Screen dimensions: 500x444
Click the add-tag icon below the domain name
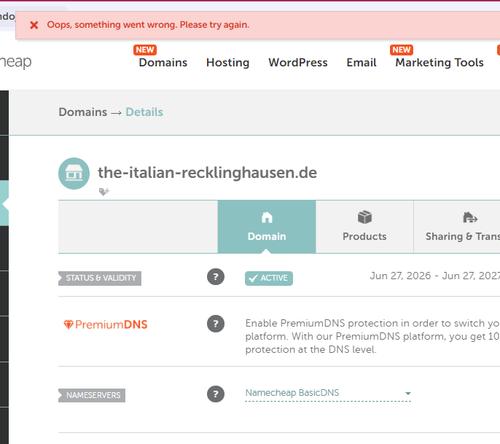coord(104,192)
